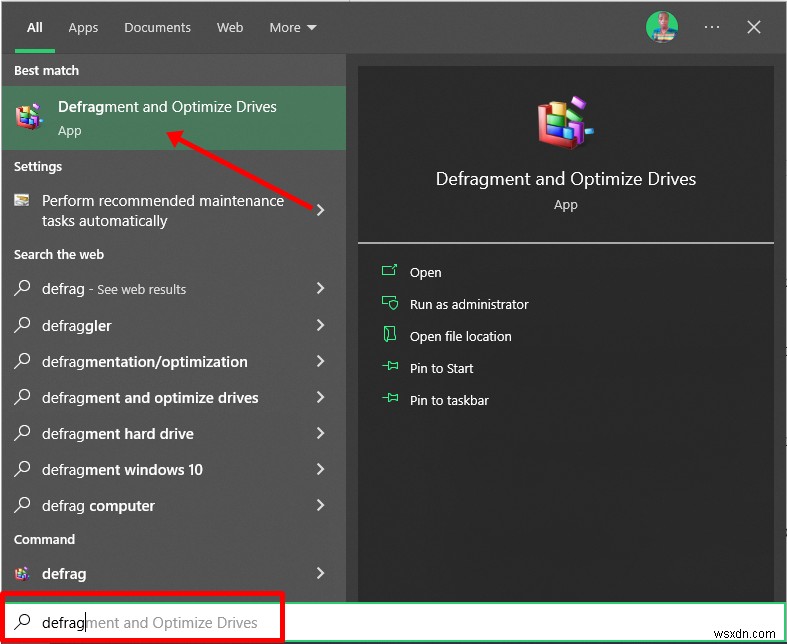Click the large Defragment app icon in preview pane
The image size is (787, 644).
(565, 122)
